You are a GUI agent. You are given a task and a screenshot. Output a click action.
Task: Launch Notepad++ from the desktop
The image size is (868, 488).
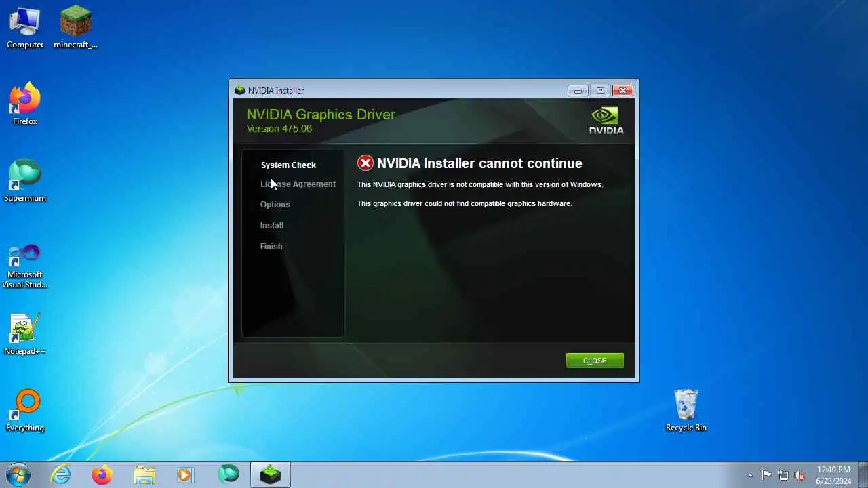[x=25, y=333]
